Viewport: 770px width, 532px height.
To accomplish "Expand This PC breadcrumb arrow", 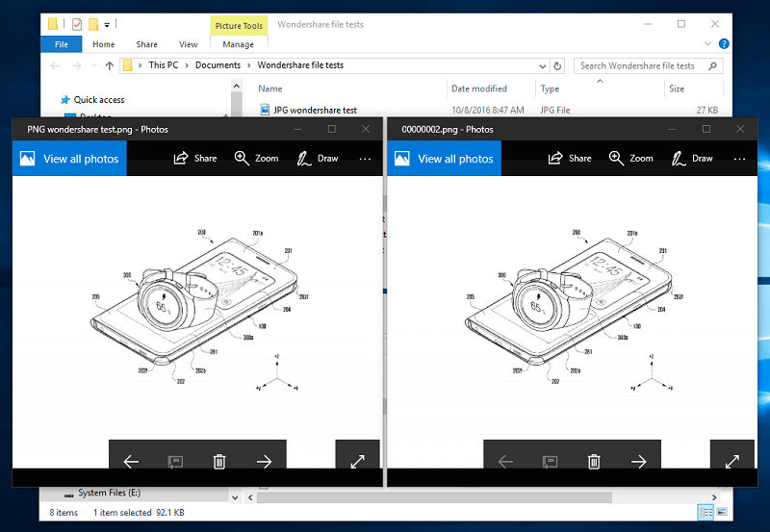I will 187,65.
